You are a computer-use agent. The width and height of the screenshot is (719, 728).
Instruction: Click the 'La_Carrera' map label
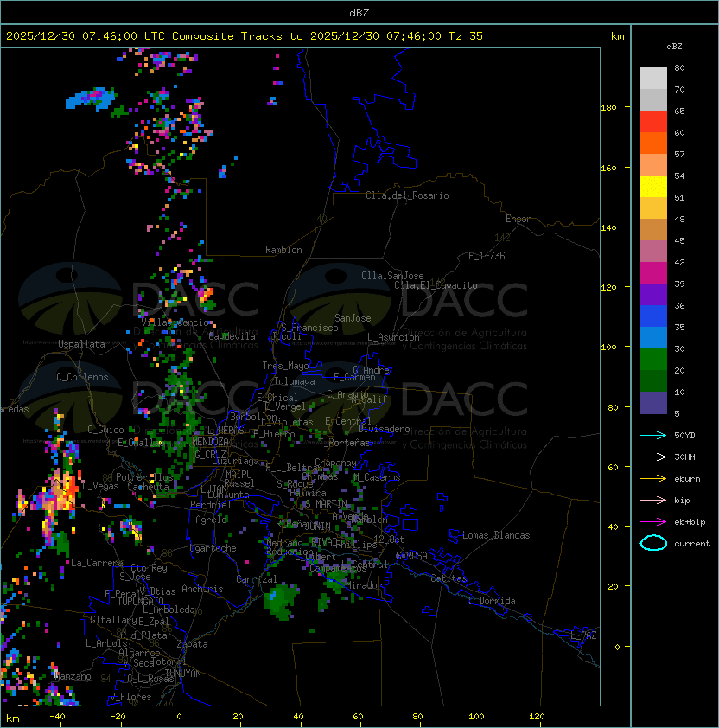(x=97, y=563)
